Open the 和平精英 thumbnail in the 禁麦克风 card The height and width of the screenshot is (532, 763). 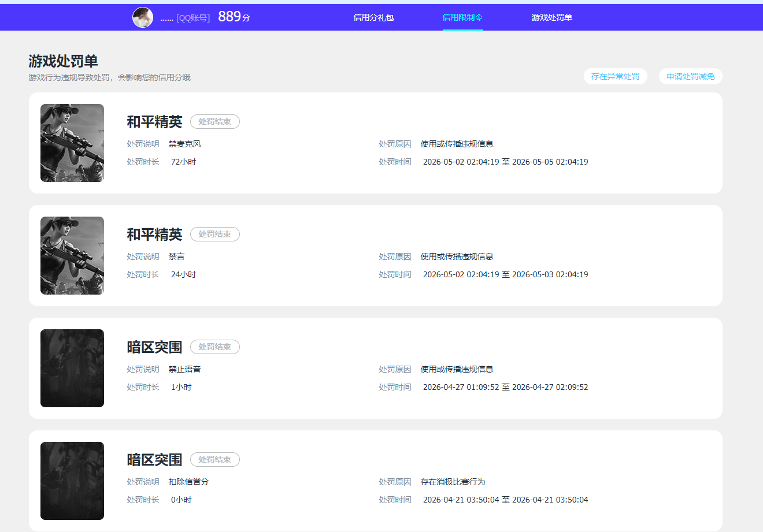point(72,143)
